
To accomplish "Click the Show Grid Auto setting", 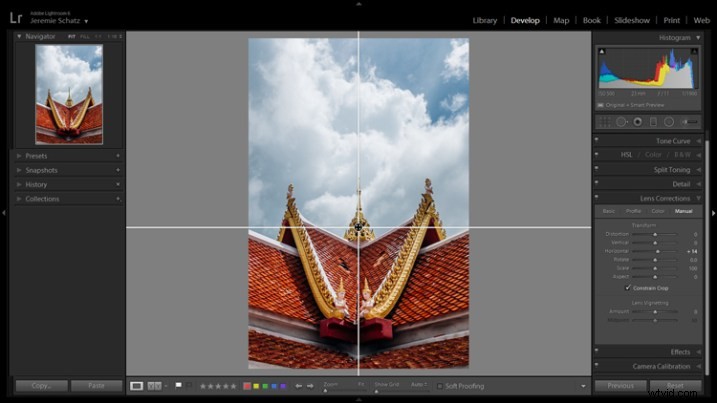I will pos(419,384).
